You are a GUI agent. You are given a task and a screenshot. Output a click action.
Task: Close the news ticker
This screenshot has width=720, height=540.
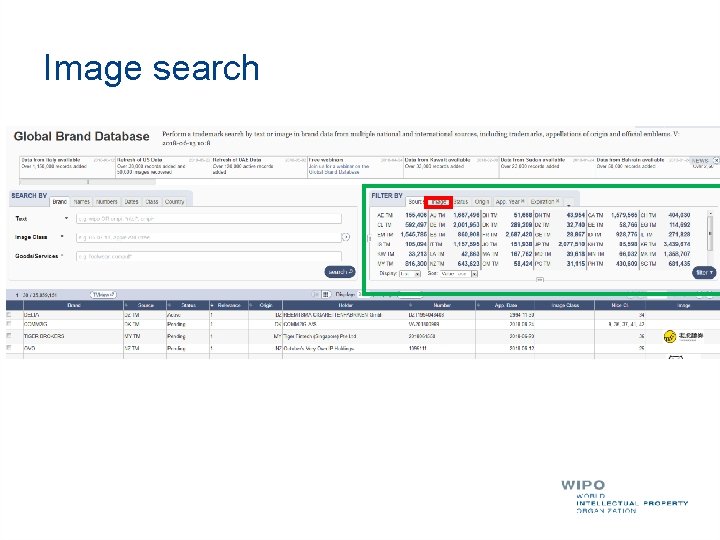pos(716,161)
